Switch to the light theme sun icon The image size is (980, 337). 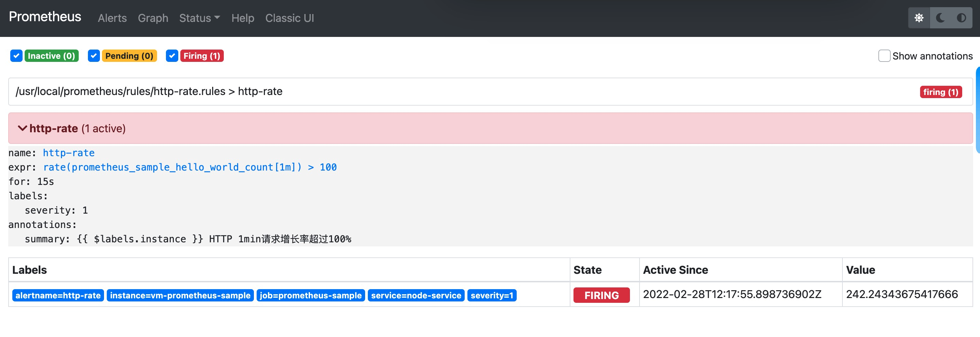click(x=919, y=18)
